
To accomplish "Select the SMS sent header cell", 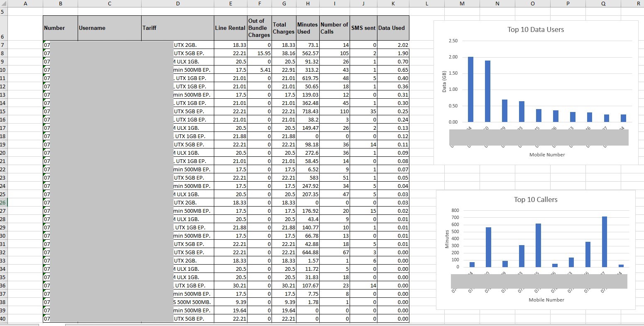I will 363,28.
